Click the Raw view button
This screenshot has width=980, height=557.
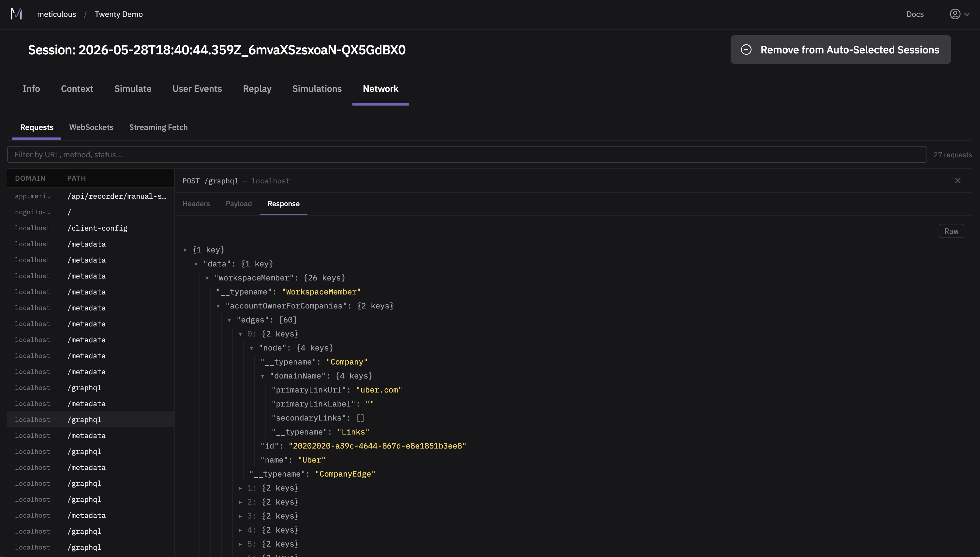[951, 231]
